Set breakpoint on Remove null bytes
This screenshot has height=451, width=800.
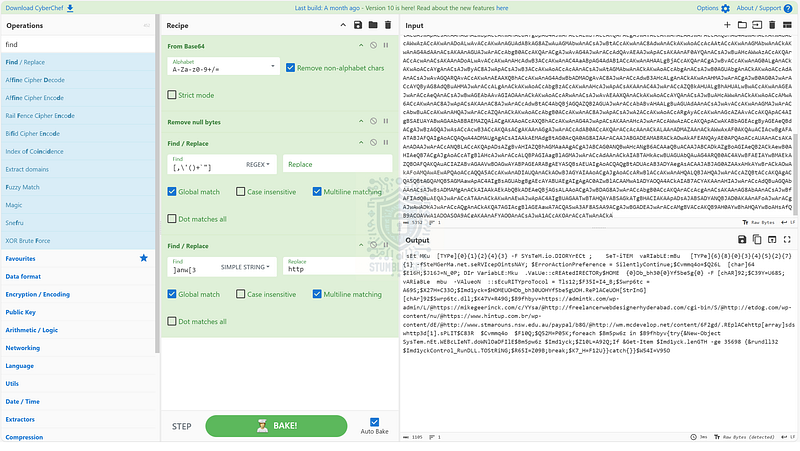pos(386,121)
